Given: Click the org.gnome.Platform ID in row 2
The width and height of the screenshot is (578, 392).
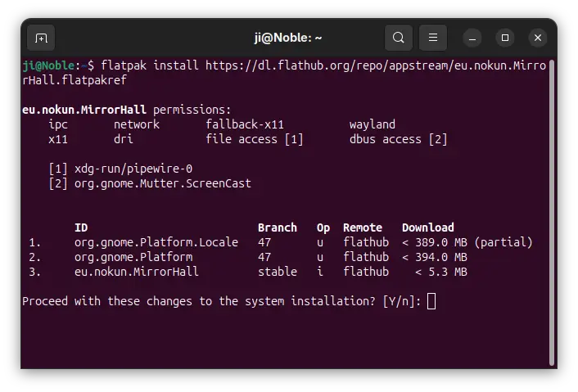Looking at the screenshot, I should pos(133,257).
